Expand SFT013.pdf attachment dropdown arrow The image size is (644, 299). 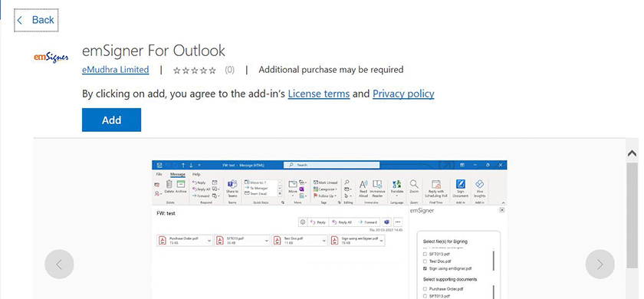tap(267, 241)
